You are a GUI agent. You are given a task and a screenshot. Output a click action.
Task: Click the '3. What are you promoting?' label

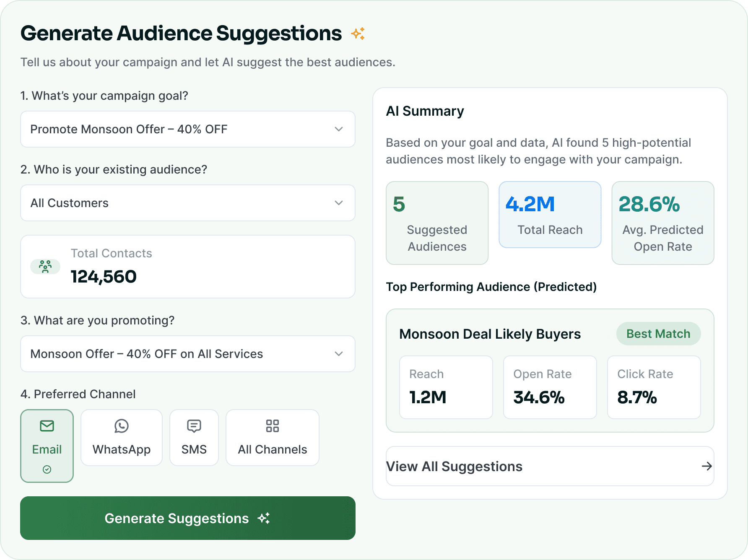click(97, 320)
